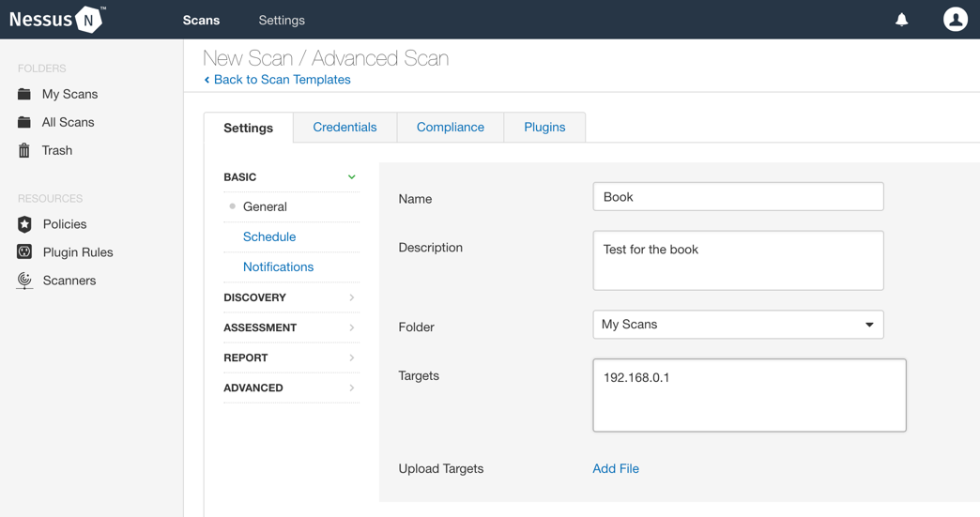Click the Trash bin icon
Screen dimensions: 980x517
pos(24,150)
